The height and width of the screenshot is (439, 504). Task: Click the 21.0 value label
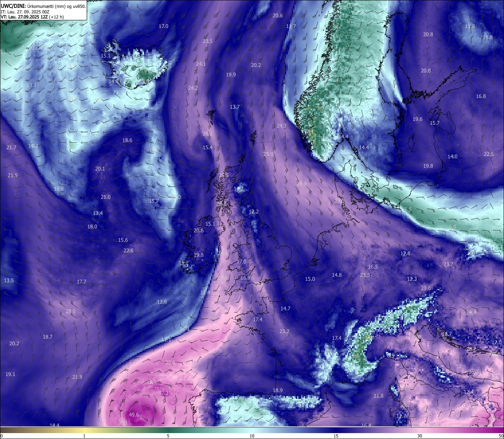106,197
